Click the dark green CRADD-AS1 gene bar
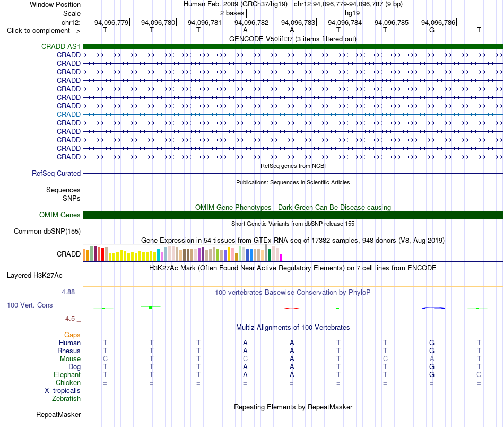Screen dimensions: 504x427 coord(293,46)
